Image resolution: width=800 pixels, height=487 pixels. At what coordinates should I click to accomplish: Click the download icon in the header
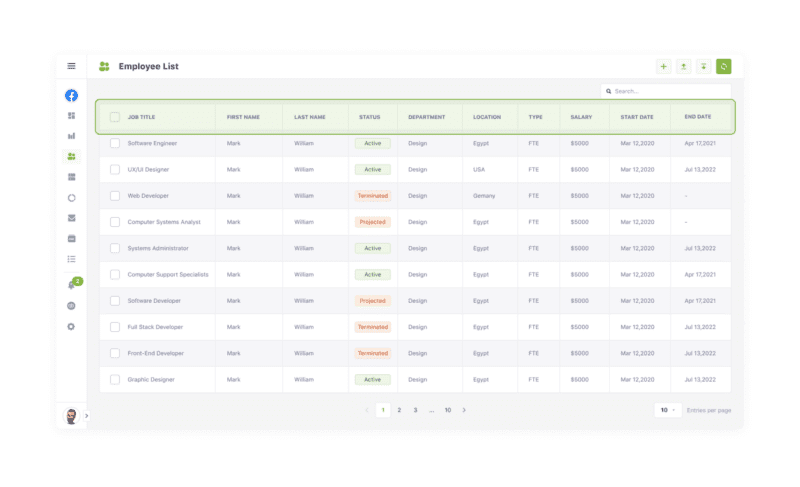[704, 67]
